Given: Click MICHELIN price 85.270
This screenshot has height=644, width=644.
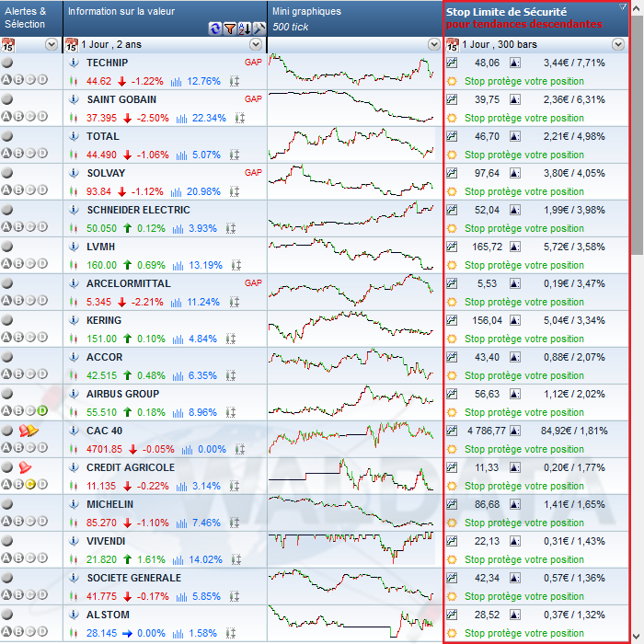Looking at the screenshot, I should coord(101,523).
